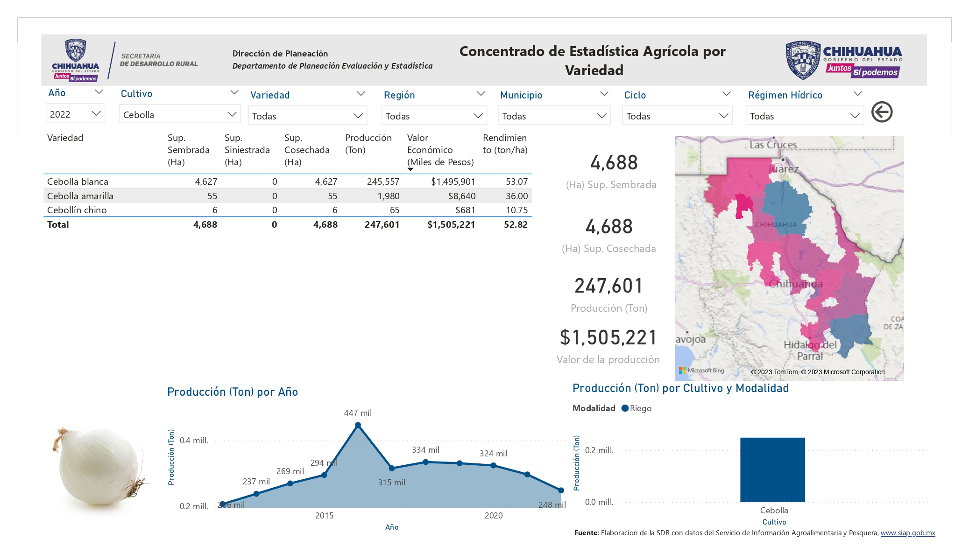This screenshot has width=969, height=560.
Task: Sort by Sup. Siniestrada (Ha) column
Action: click(x=247, y=150)
